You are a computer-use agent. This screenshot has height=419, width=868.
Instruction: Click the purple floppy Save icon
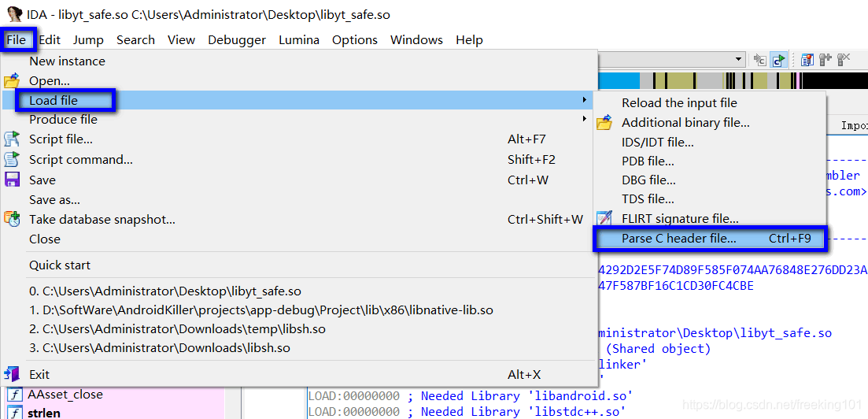tap(12, 180)
